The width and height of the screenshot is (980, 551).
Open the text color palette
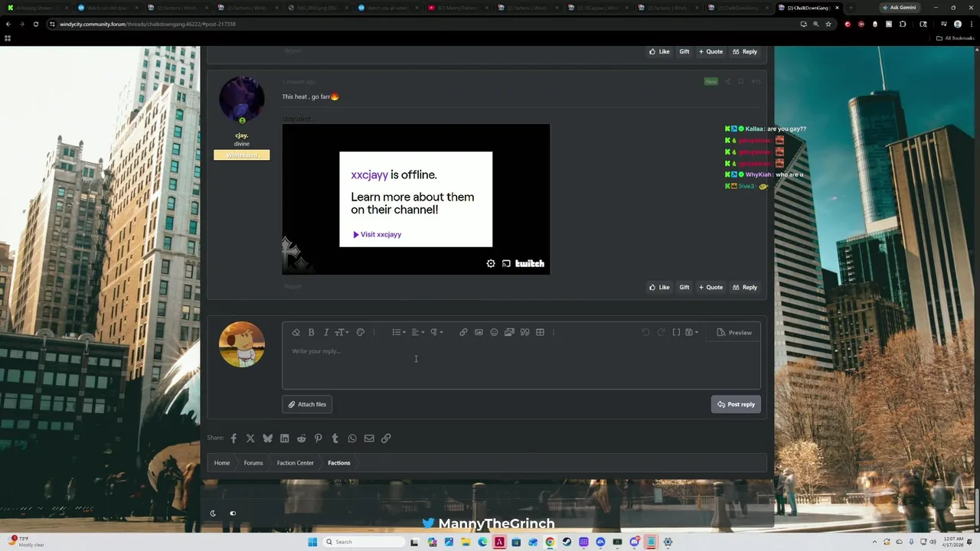pyautogui.click(x=361, y=332)
